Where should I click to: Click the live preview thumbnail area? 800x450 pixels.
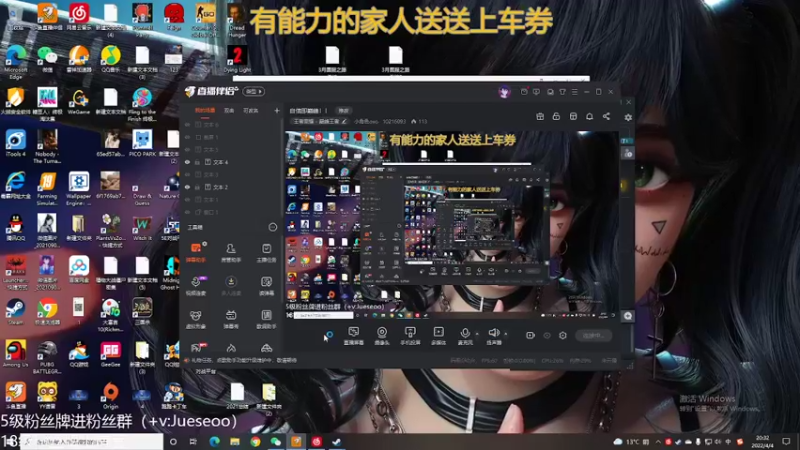pyautogui.click(x=452, y=225)
